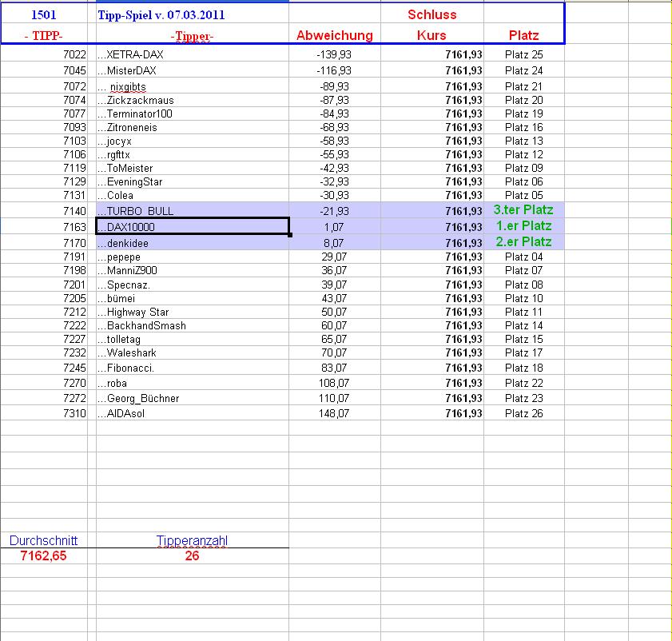Image resolution: width=672 pixels, height=641 pixels.
Task: Select the tip value 7245
Action: pyautogui.click(x=44, y=368)
